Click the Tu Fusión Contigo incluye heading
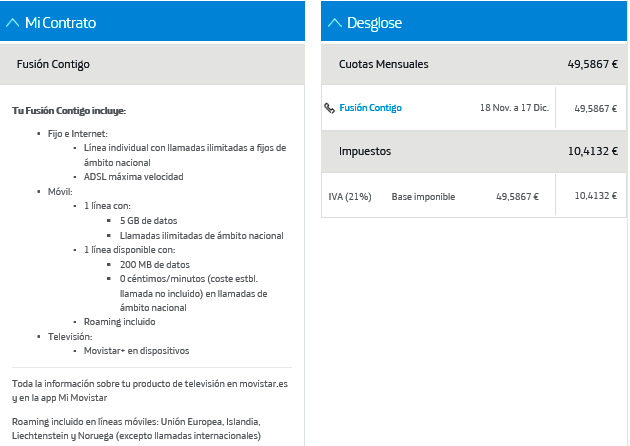This screenshot has width=630, height=446. pyautogui.click(x=69, y=110)
